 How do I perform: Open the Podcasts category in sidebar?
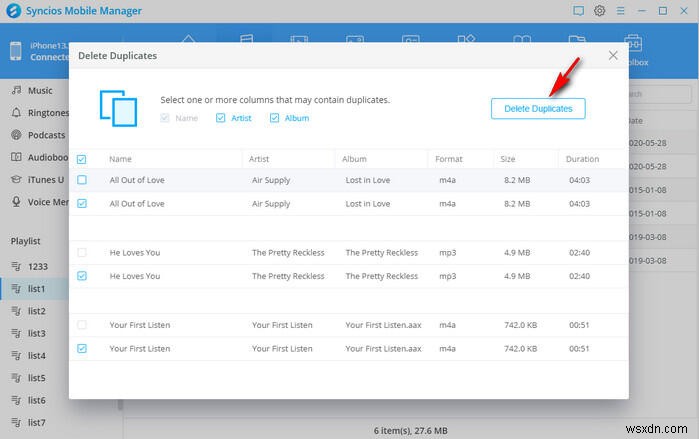[38, 135]
